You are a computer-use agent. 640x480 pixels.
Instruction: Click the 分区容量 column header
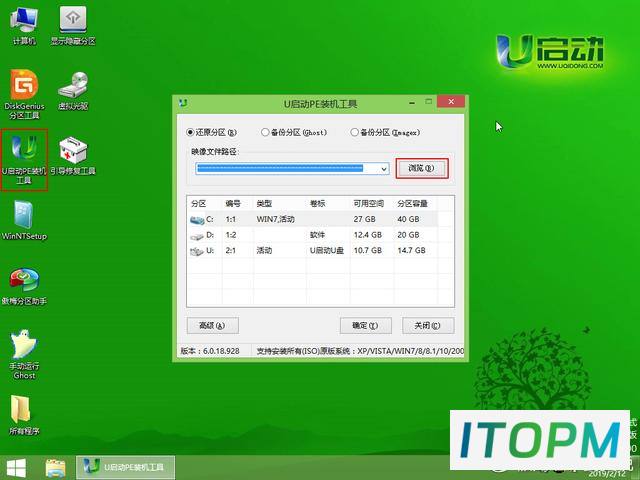coord(415,203)
